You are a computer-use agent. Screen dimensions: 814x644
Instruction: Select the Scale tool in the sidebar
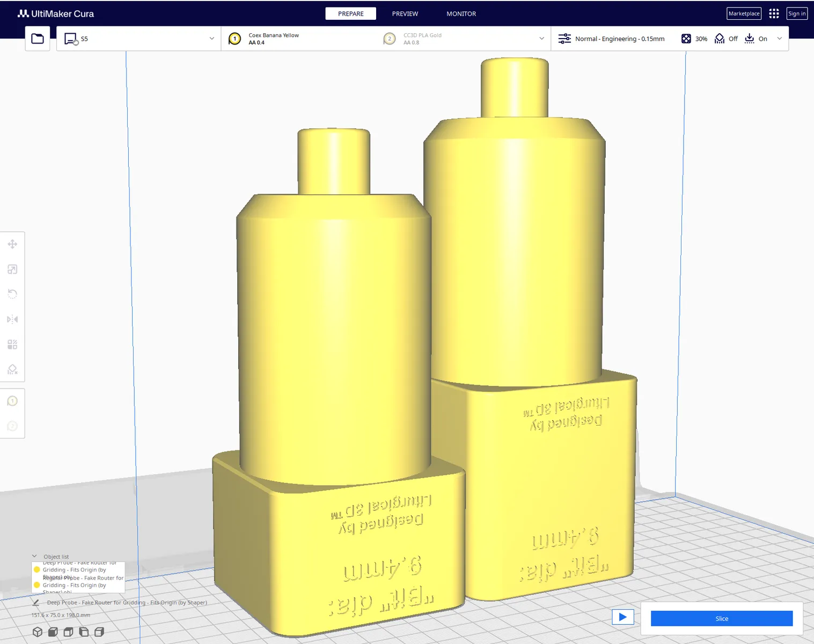coord(12,269)
